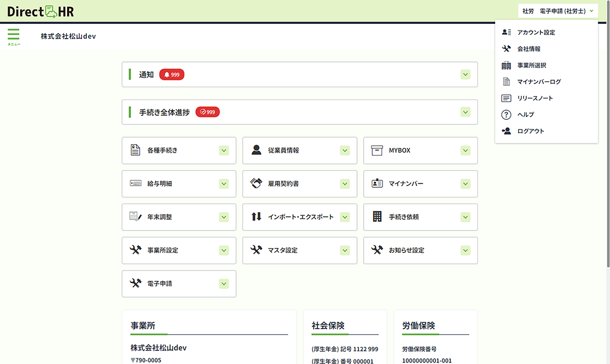Click the お知らせ設定 tools icon
Image resolution: width=610 pixels, height=364 pixels.
[377, 250]
